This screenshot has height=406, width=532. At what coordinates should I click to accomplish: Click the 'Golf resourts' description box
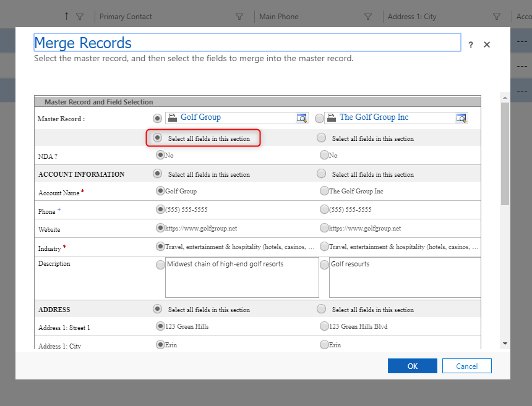(x=405, y=277)
